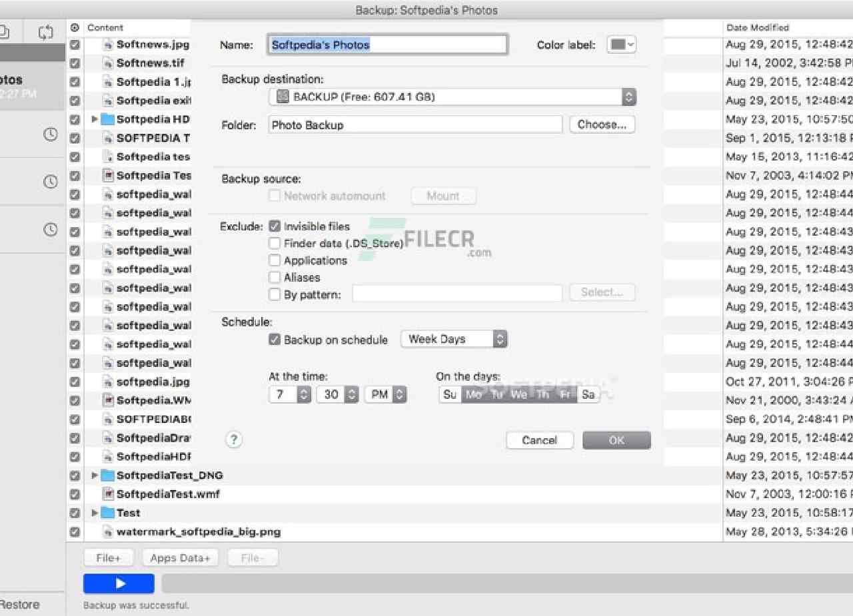
Task: Select the softpedia.jpg file icon
Action: 107,382
